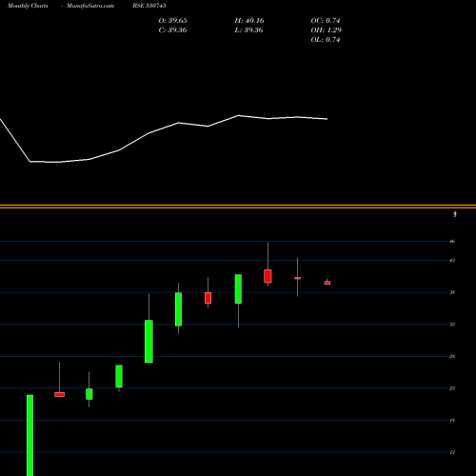Click the 33 price axis label
The width and height of the screenshot is (476, 476).
click(x=452, y=325)
